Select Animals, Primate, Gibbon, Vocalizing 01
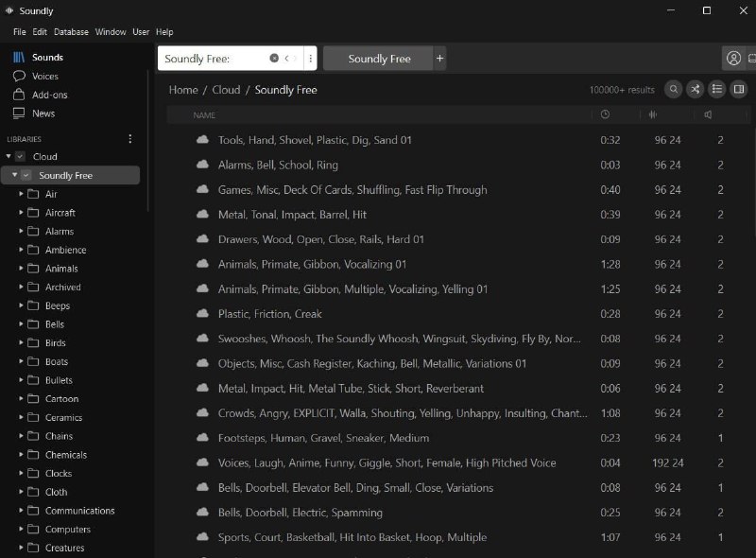This screenshot has width=756, height=558. [312, 264]
